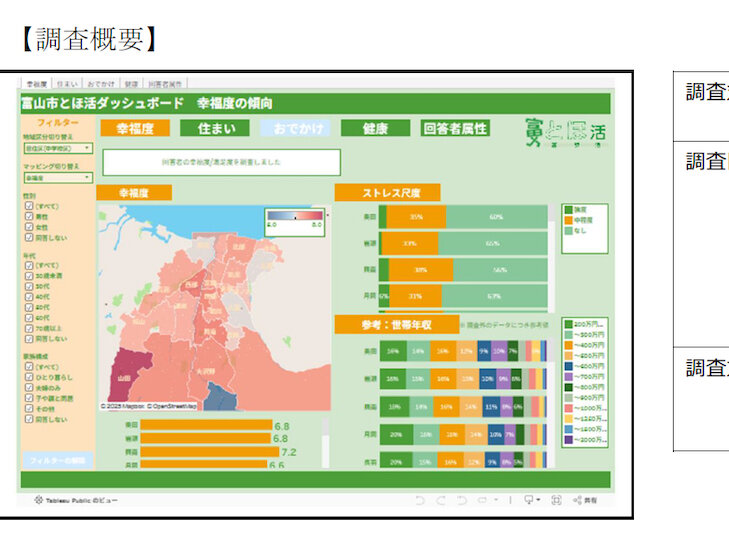
Task: Uncheck the 70歳以上 age checkbox
Action: click(x=30, y=328)
